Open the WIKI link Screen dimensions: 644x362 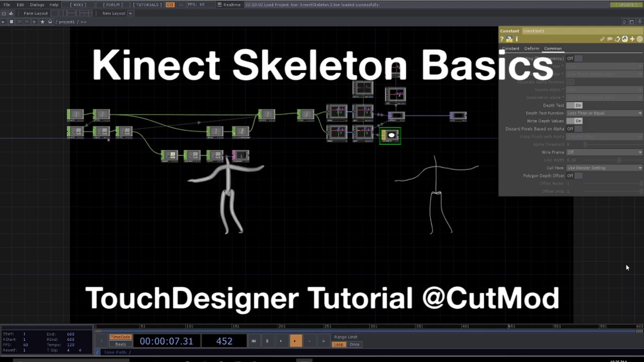[x=78, y=5]
